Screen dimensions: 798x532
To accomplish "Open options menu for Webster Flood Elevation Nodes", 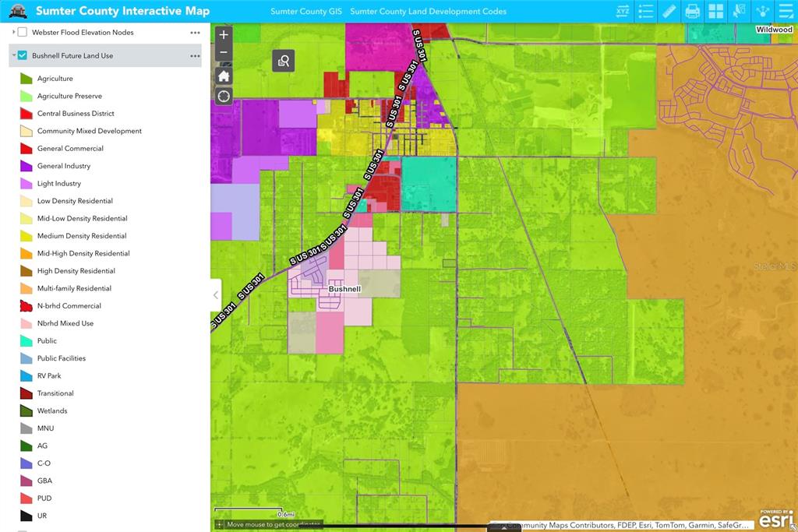I will tap(195, 33).
